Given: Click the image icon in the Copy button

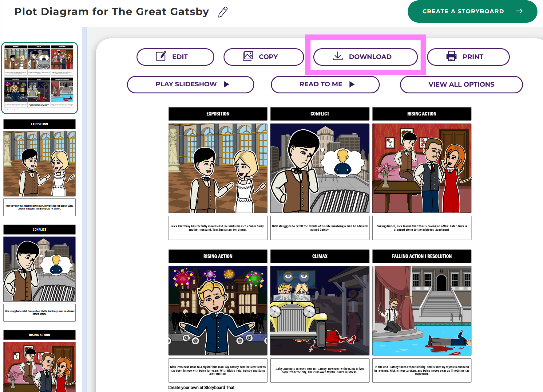Looking at the screenshot, I should pyautogui.click(x=248, y=56).
